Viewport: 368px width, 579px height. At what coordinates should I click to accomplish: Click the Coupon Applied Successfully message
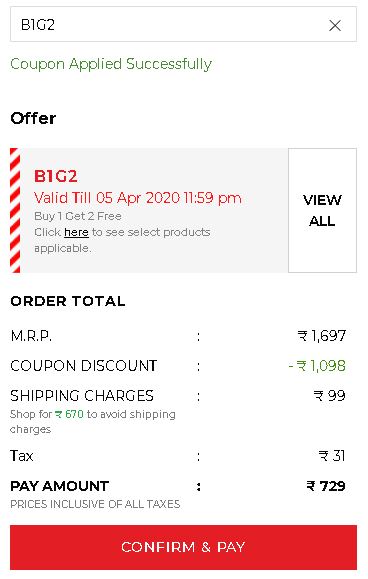coord(111,64)
